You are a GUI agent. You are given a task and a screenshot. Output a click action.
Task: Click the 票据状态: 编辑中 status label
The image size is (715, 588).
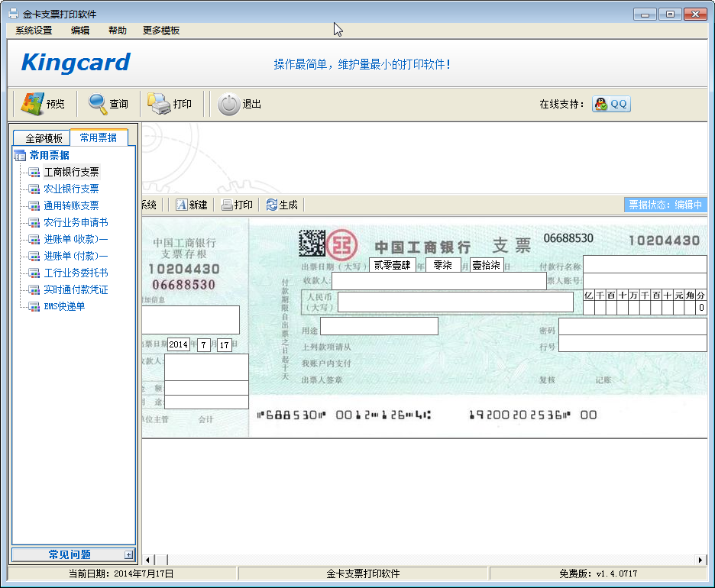pyautogui.click(x=665, y=205)
